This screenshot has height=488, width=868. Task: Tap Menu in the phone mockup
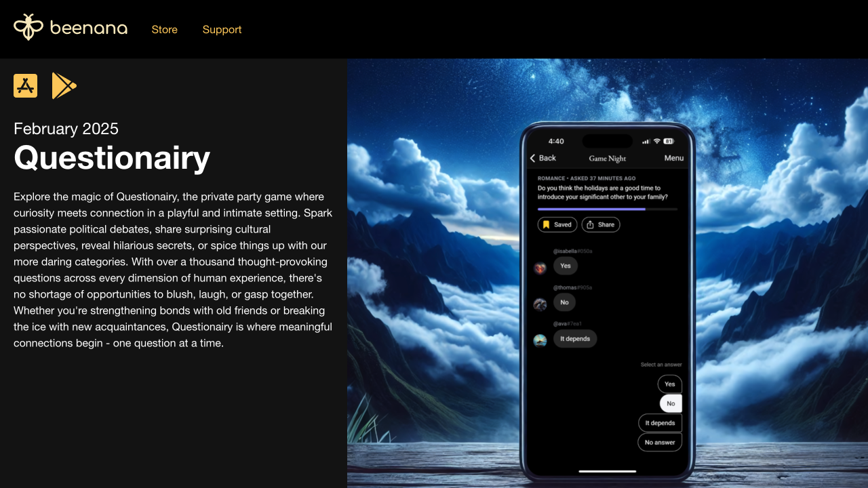pyautogui.click(x=673, y=158)
